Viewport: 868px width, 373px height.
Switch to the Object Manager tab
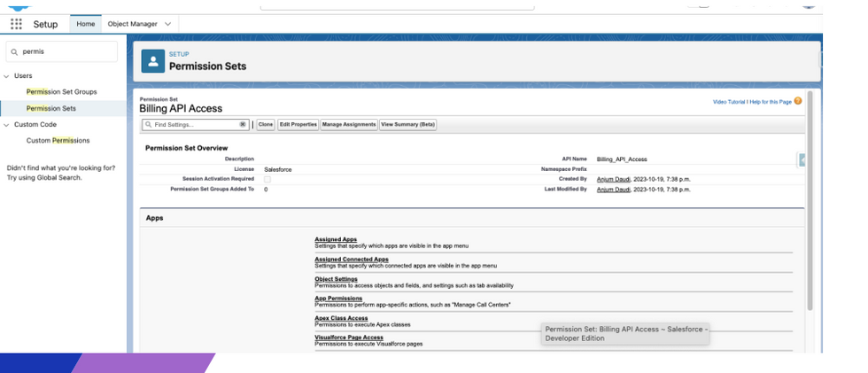tap(132, 24)
